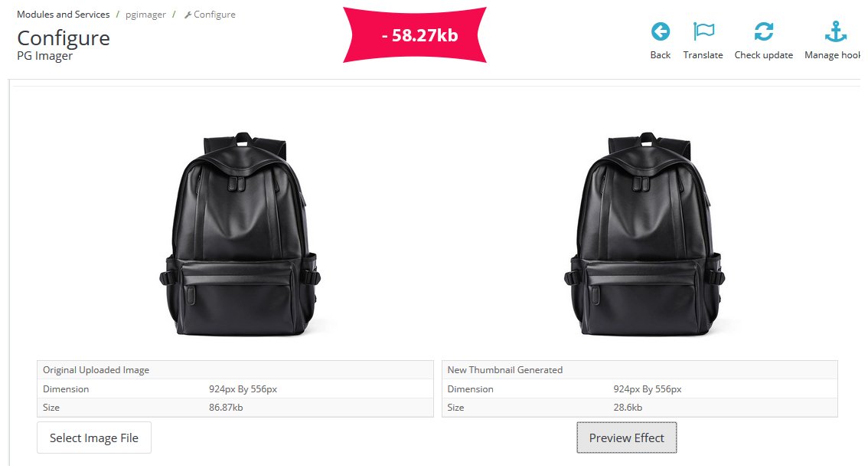Image resolution: width=868 pixels, height=472 pixels.
Task: Click the new thumbnail Dimension row
Action: (x=639, y=388)
